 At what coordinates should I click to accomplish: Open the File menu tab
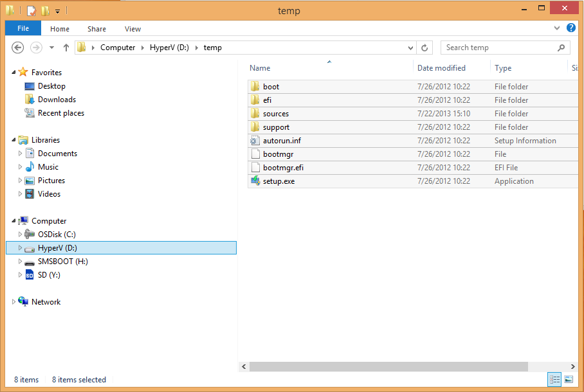(23, 28)
